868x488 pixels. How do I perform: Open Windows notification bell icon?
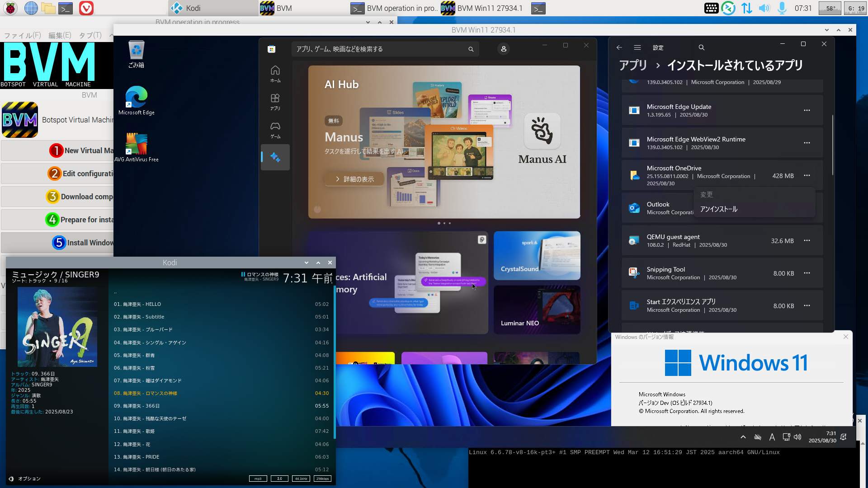844,437
